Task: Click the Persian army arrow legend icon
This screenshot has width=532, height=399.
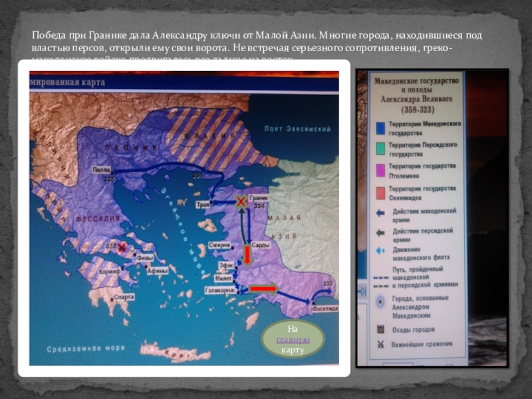Action: 380,233
